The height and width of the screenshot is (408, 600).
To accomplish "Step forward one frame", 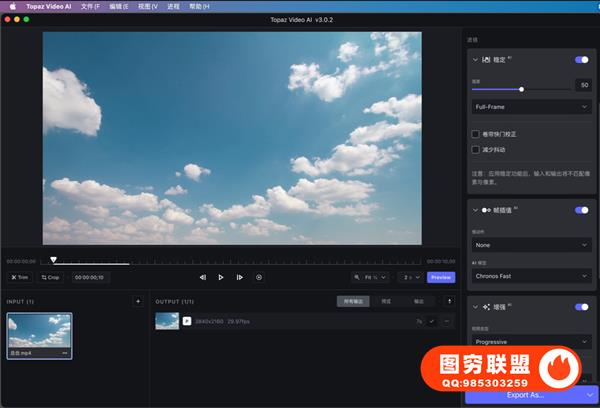I will click(x=240, y=277).
